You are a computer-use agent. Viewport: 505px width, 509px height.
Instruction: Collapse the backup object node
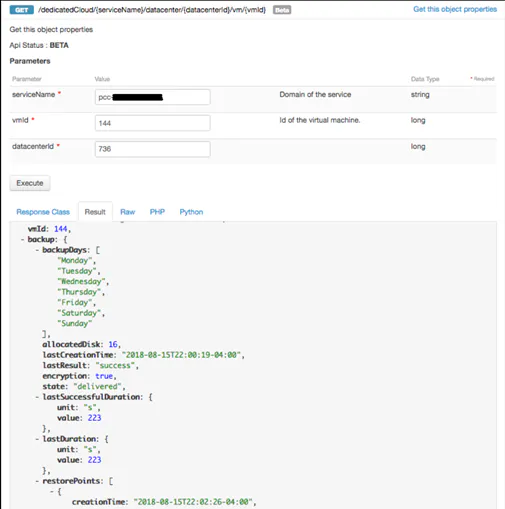pos(22,239)
